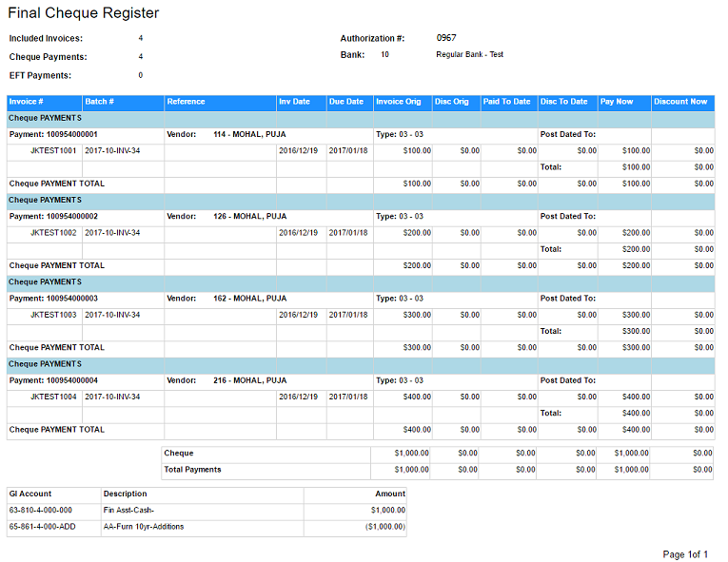
Task: Click the Invoice # column header
Action: (x=27, y=102)
